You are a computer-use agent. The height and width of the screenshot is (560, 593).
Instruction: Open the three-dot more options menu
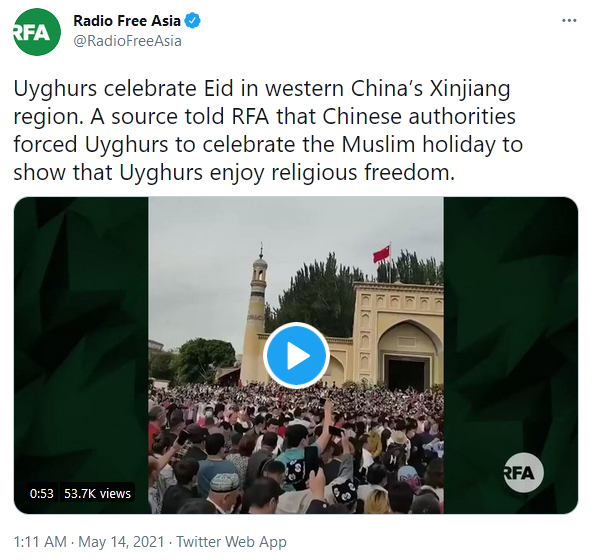pos(569,20)
